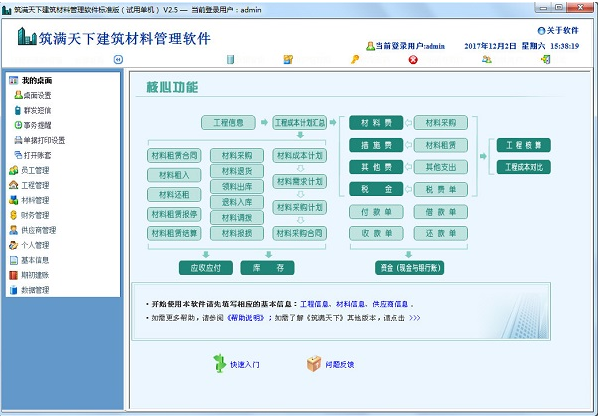Open 打开账套 in the sidebar
Screen dimensions: 600x416
[x=33, y=155]
